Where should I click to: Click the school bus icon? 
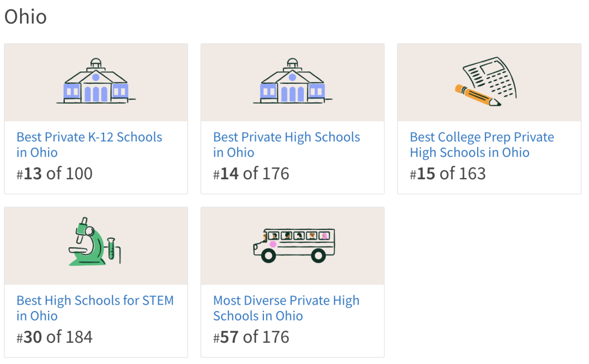tap(294, 245)
